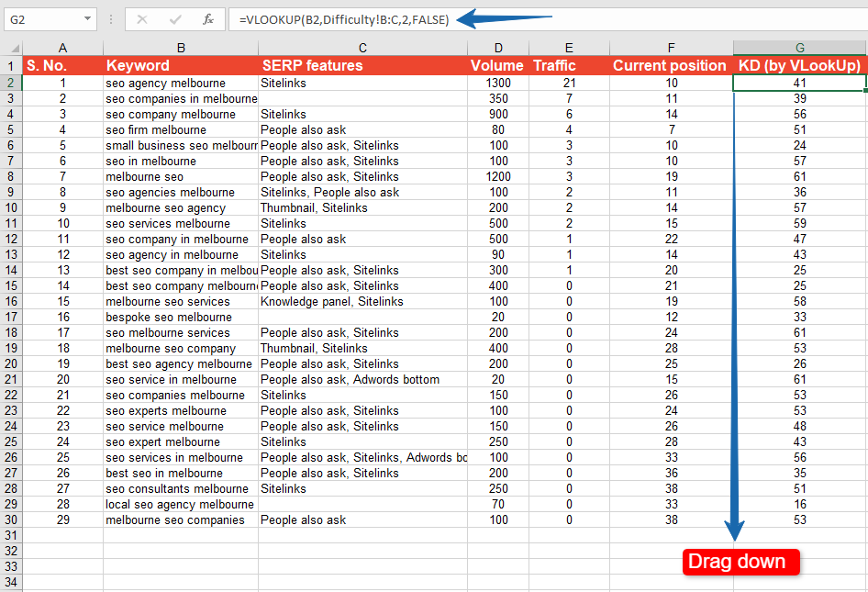Select column C header
The height and width of the screenshot is (592, 868).
(x=362, y=48)
